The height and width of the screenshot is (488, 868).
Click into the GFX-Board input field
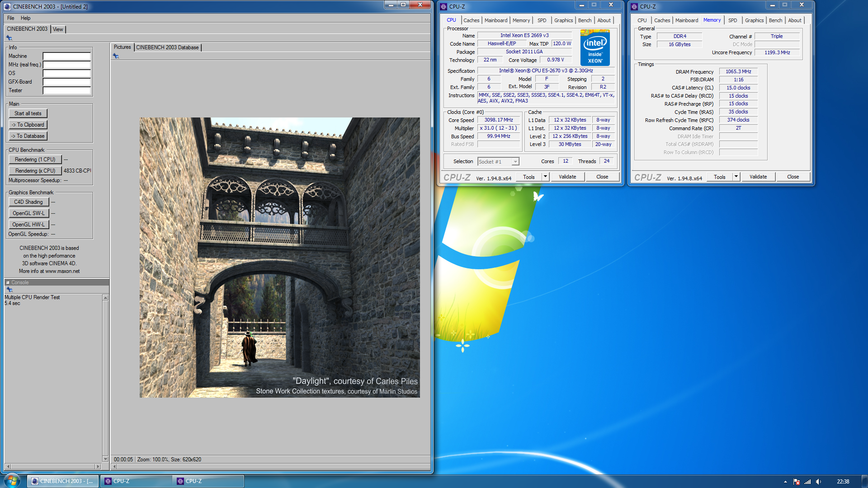(x=67, y=82)
